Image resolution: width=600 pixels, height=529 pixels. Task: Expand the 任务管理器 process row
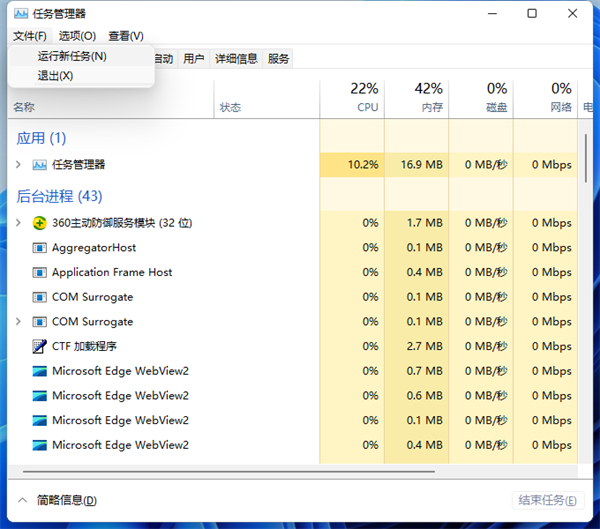[18, 164]
